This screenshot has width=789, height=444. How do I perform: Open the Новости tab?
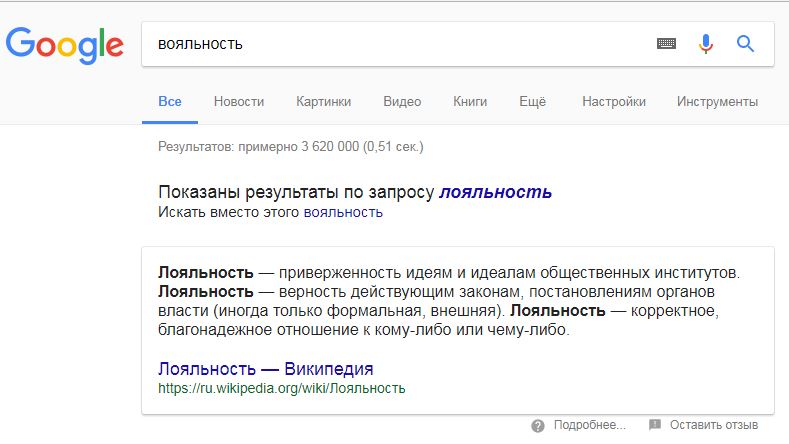(x=239, y=102)
